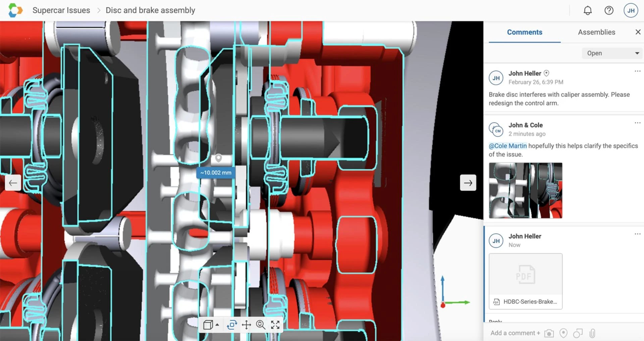The width and height of the screenshot is (644, 341).
Task: Click the JH user avatar in top bar
Action: coord(631,10)
